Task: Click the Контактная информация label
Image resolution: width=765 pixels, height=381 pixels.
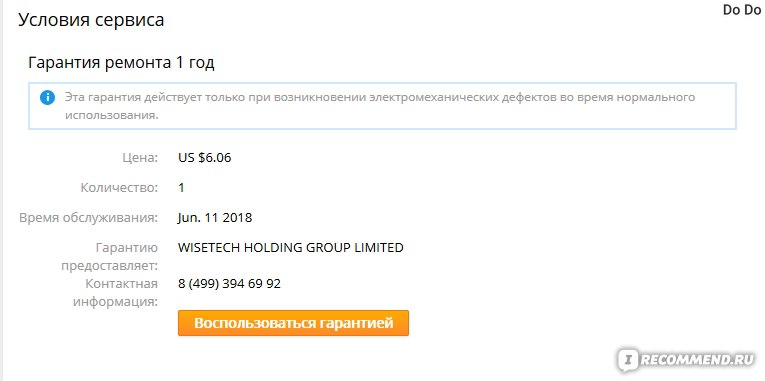Action: click(116, 293)
